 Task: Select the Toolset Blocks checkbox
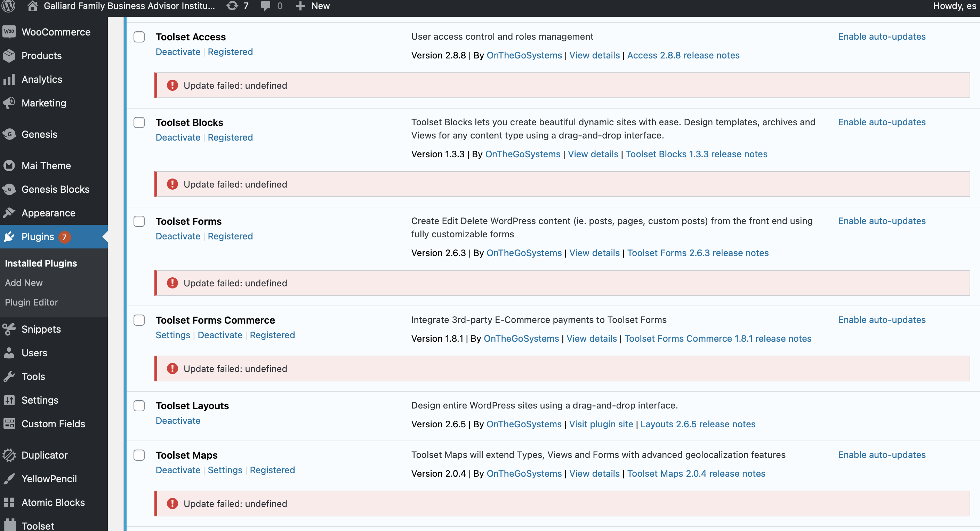point(139,122)
